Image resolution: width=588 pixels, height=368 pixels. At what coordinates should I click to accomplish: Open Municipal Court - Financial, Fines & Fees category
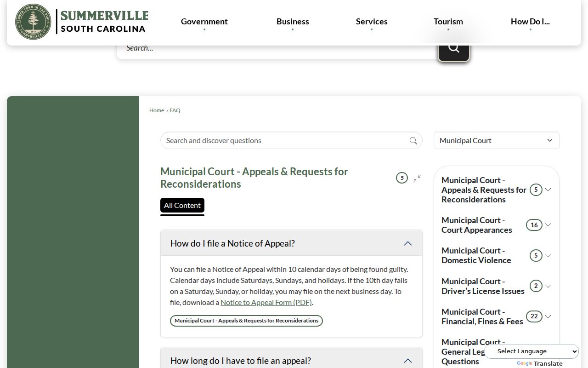pos(482,316)
